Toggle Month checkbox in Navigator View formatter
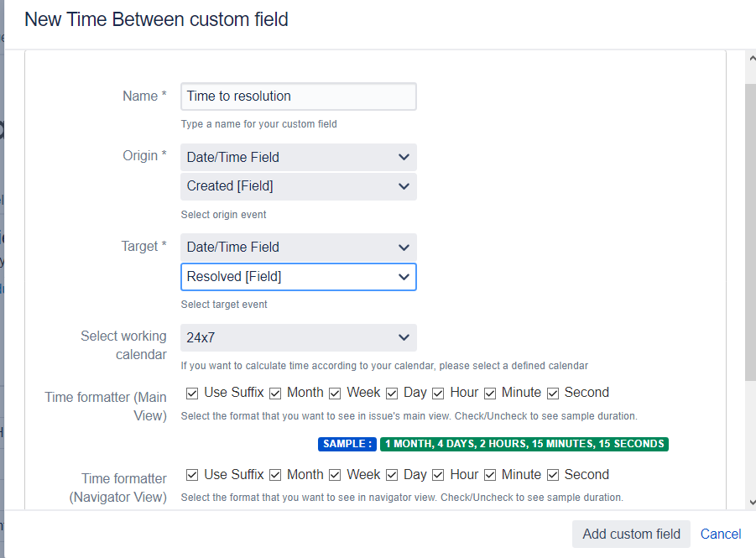Viewport: 756px width, 558px height. 275,475
